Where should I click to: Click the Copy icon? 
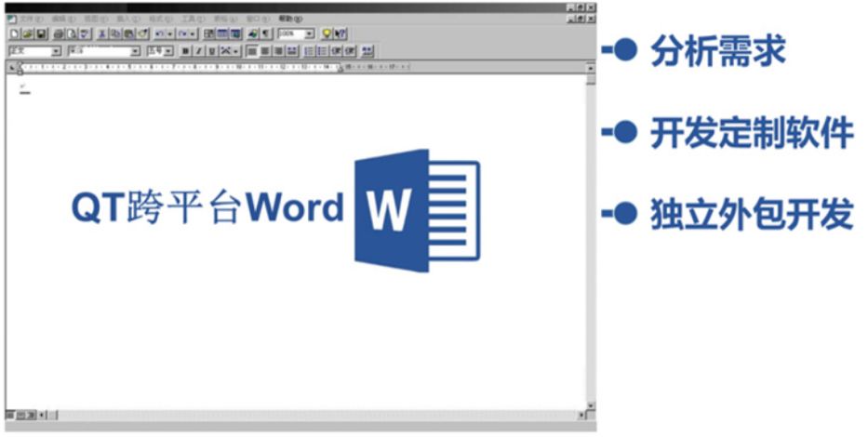click(x=115, y=33)
